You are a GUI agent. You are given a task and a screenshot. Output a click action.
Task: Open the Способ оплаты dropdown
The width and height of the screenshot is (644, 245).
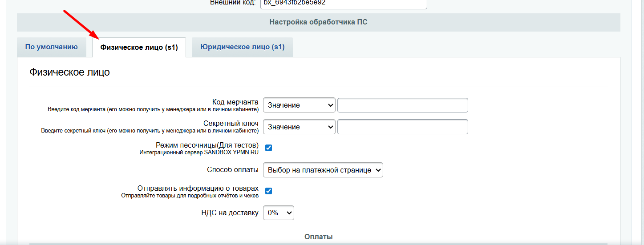[323, 170]
